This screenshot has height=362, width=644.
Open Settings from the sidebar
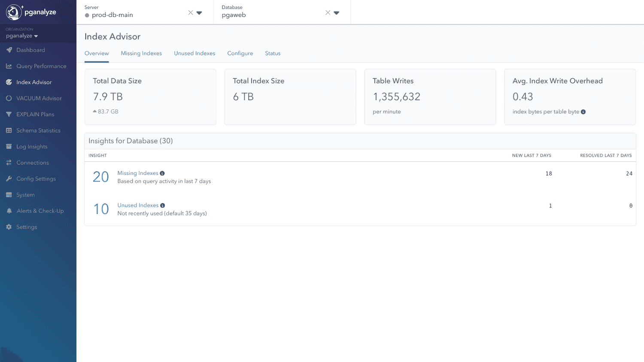pos(26,226)
